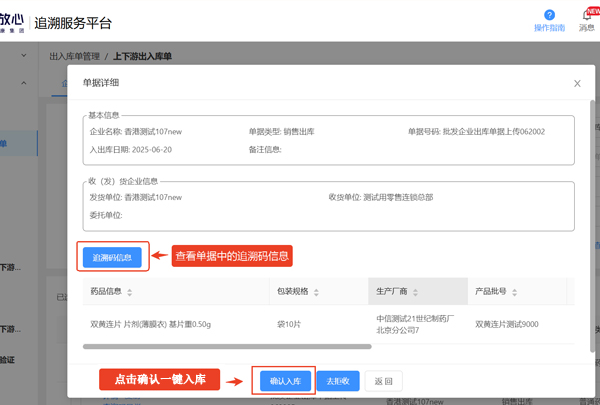Select the cell 双黄连片测试9000

507,324
